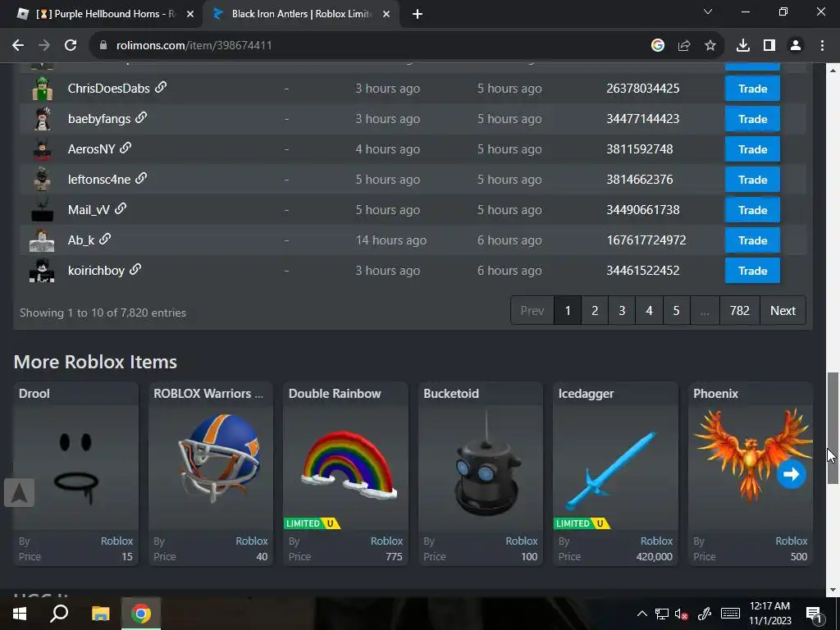Open Ab_k profile link icon
This screenshot has width=840, height=630.
(106, 239)
